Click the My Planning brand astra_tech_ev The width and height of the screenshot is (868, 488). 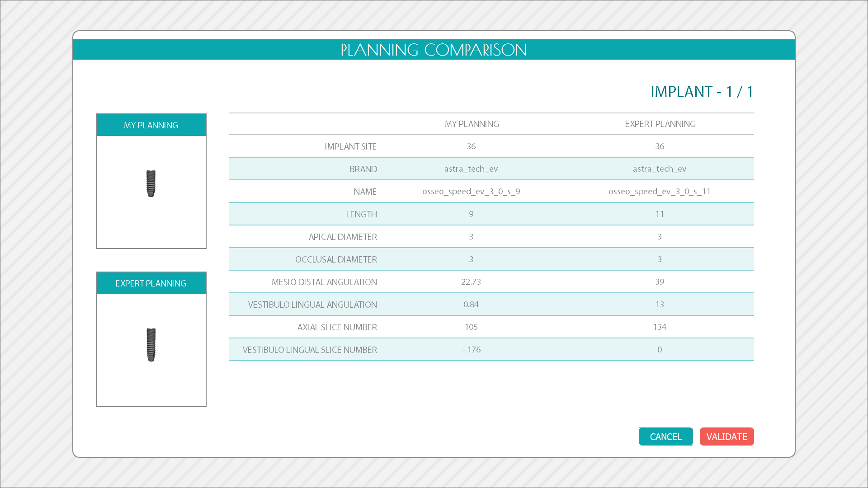coord(471,169)
